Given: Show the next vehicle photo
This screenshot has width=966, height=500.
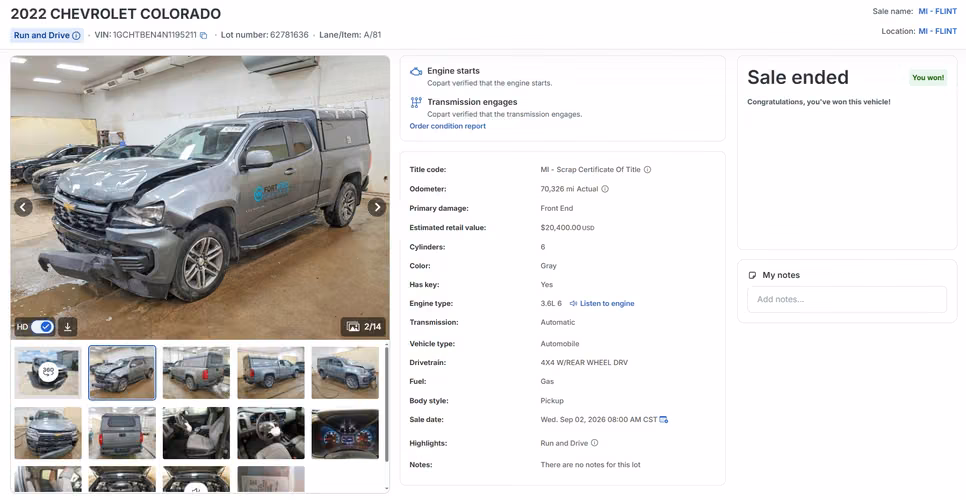Looking at the screenshot, I should tap(377, 207).
